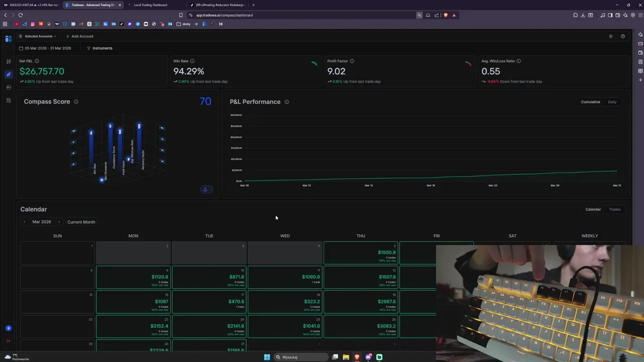The image size is (644, 362).
Task: Click the info icon beside Win Rate
Action: pyautogui.click(x=192, y=61)
